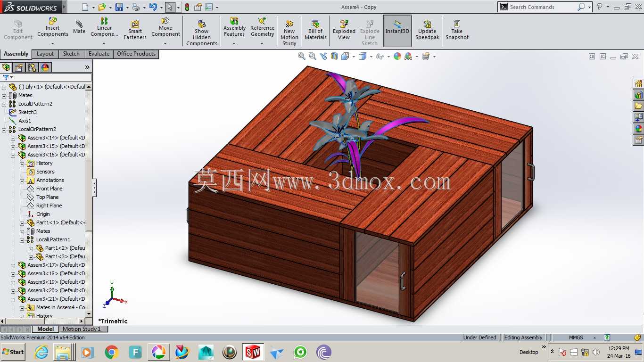Open Reference Geometry tool

click(x=262, y=27)
